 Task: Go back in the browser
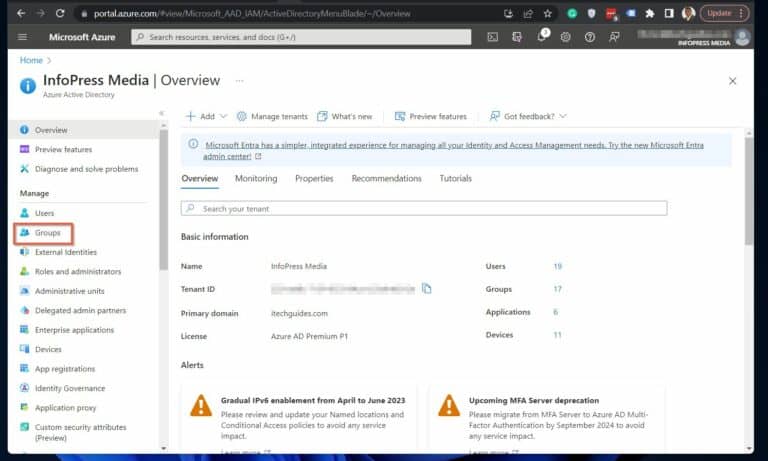pos(21,13)
